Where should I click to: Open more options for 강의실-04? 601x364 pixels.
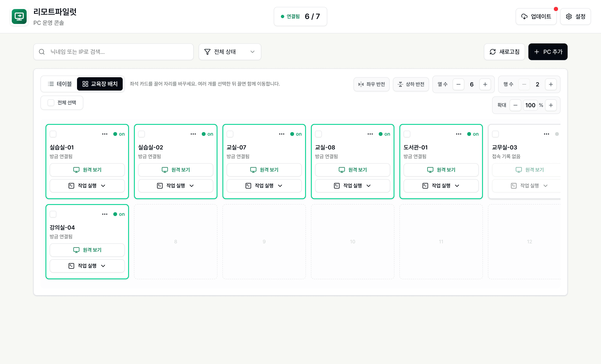pyautogui.click(x=105, y=214)
